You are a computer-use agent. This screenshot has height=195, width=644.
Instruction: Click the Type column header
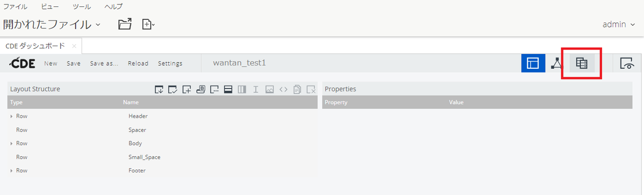pyautogui.click(x=16, y=102)
